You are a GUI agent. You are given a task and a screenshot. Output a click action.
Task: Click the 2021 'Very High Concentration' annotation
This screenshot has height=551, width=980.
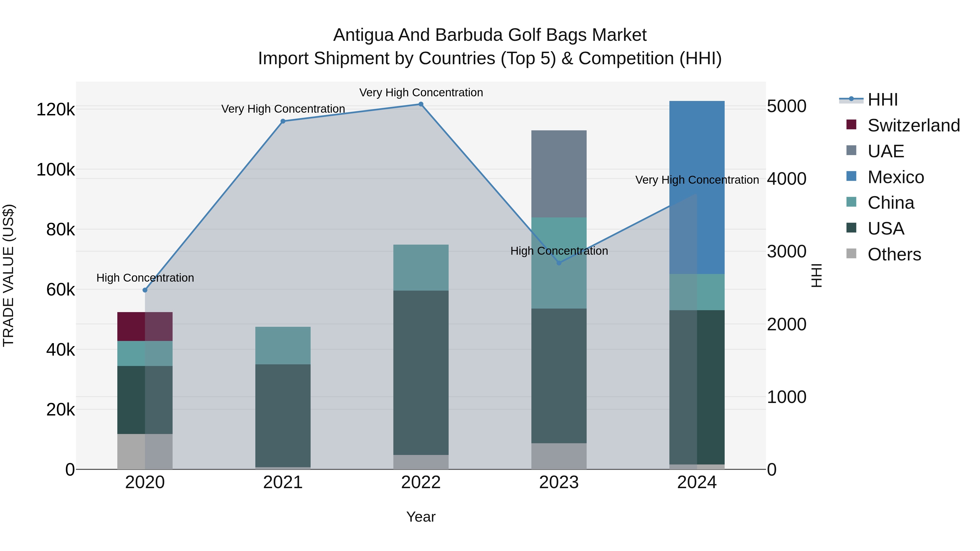click(x=283, y=109)
